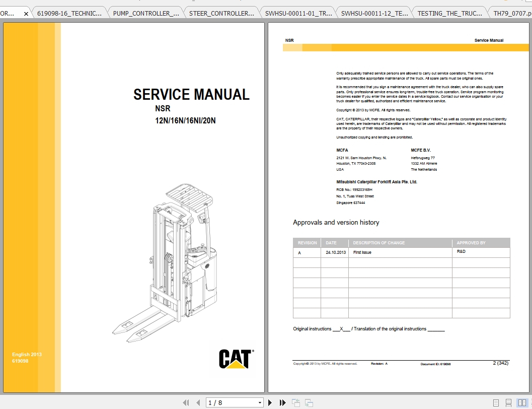
Task: Jump to the last page
Action: click(282, 402)
